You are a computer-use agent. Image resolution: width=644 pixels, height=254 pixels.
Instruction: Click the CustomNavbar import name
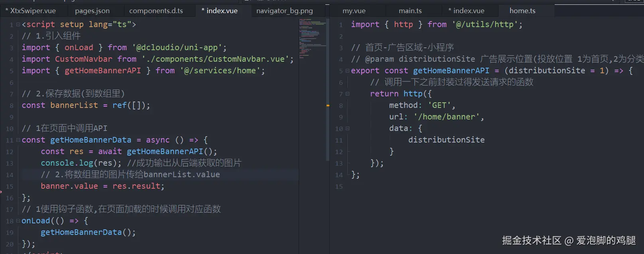pos(84,59)
